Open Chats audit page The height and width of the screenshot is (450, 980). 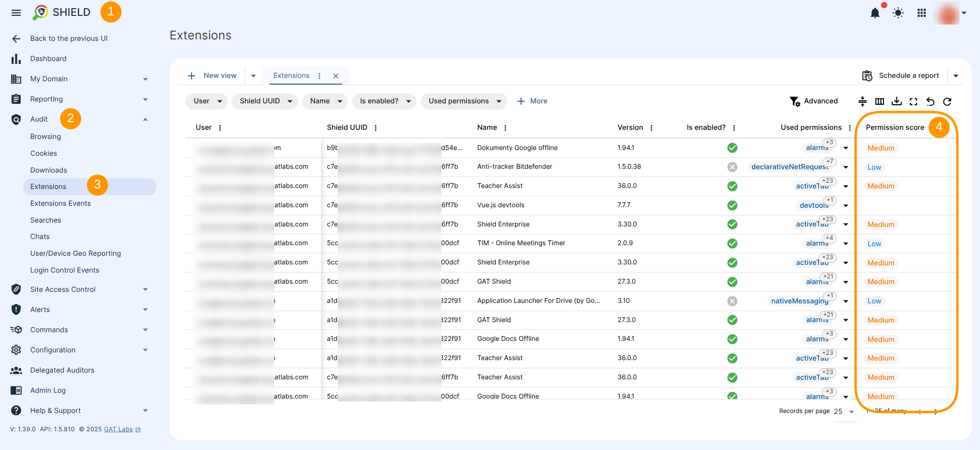[40, 237]
